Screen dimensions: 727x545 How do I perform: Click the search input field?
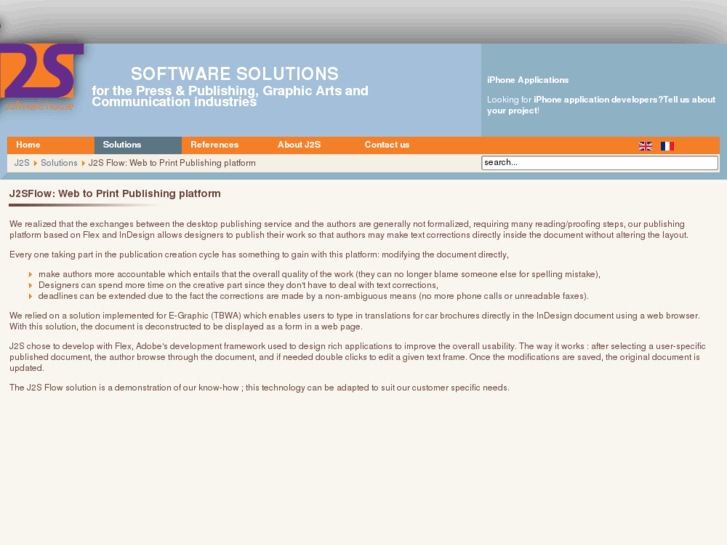[x=599, y=162]
